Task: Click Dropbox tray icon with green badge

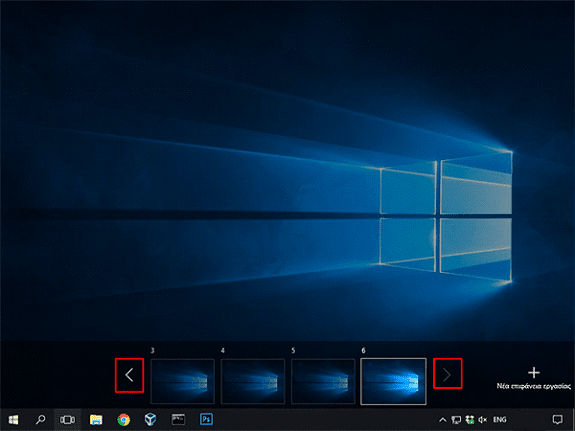Action: (x=469, y=420)
